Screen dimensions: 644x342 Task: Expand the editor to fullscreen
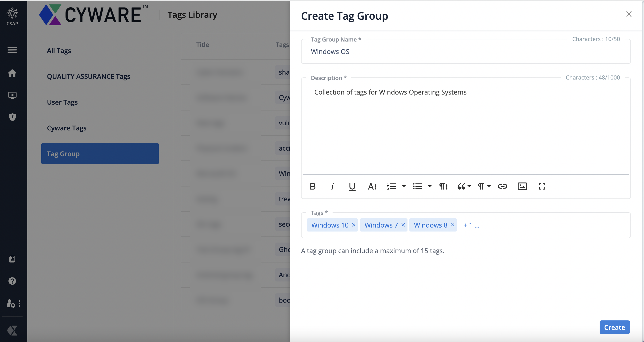click(542, 186)
